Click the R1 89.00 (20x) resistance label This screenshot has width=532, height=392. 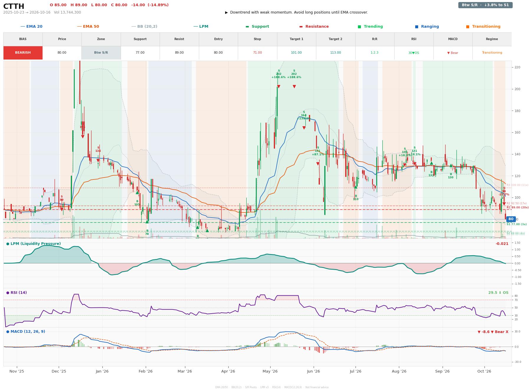pos(518,207)
